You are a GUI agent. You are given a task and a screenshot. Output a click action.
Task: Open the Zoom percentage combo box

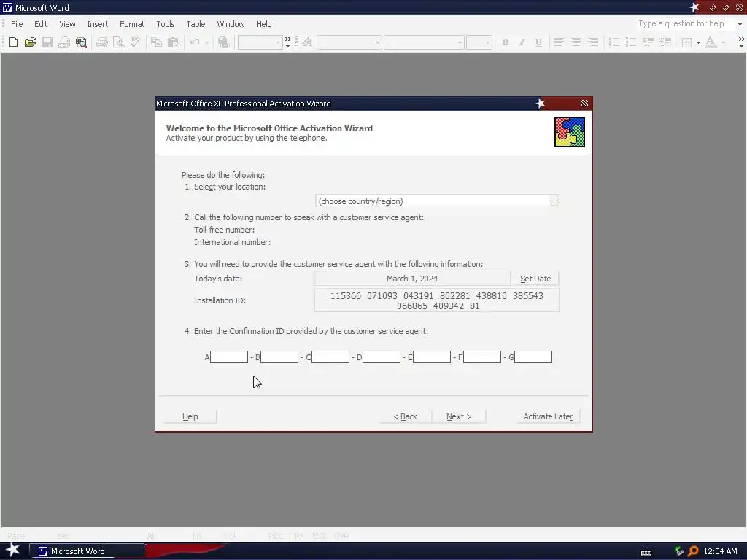pos(260,42)
